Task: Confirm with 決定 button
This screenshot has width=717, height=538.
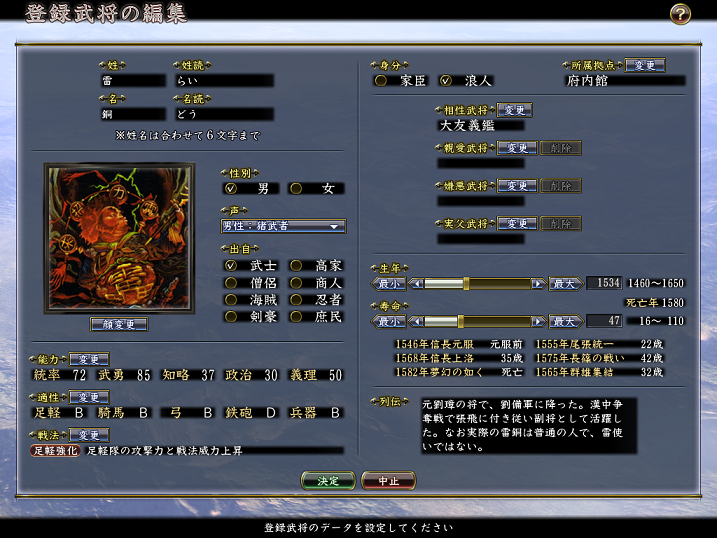Action: 328,480
